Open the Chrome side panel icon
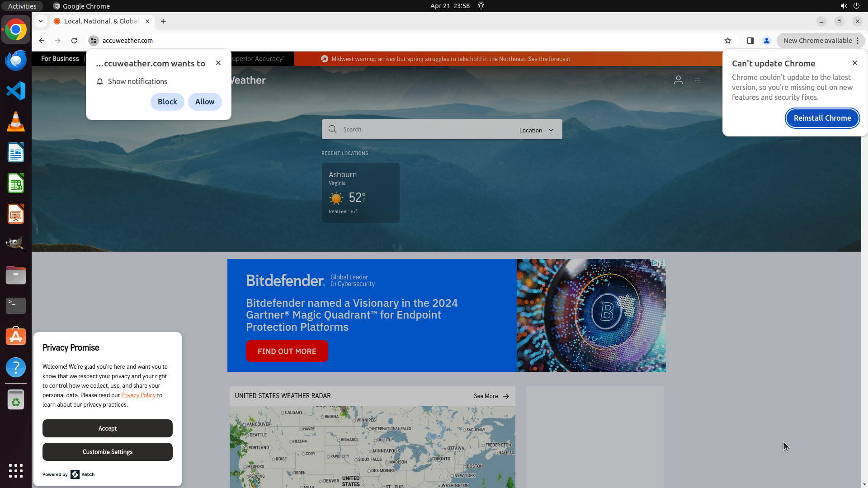 click(x=750, y=41)
